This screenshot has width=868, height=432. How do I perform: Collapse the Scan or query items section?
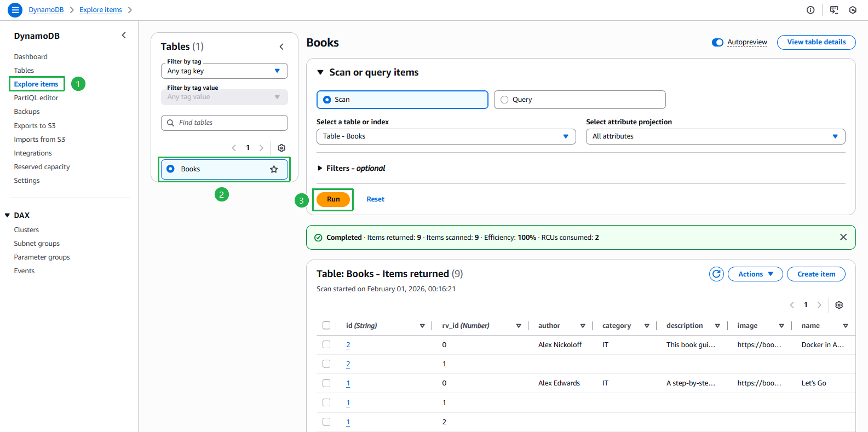pyautogui.click(x=320, y=72)
